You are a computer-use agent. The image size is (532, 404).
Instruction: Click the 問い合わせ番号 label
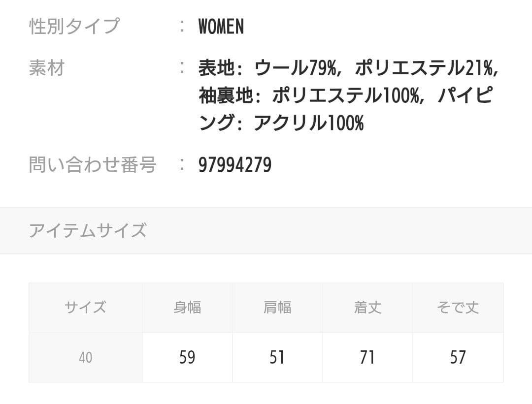click(x=93, y=165)
